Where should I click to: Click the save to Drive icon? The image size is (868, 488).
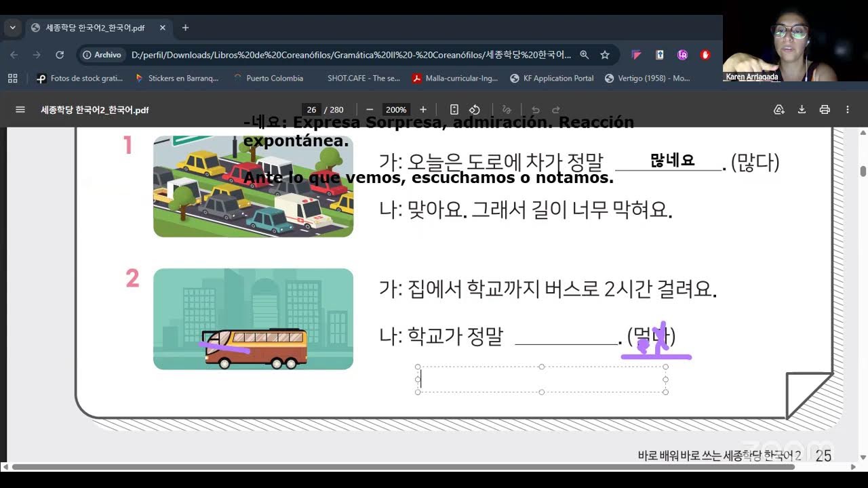pyautogui.click(x=778, y=110)
